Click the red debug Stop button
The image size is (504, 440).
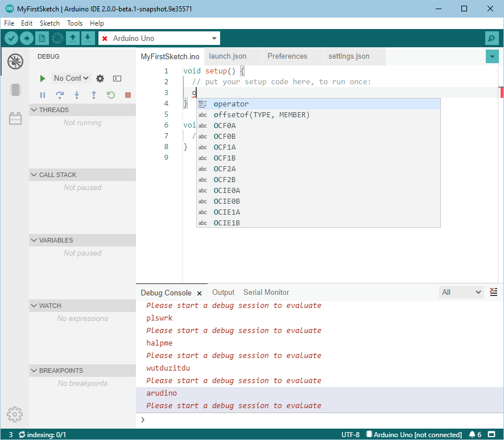click(x=128, y=95)
